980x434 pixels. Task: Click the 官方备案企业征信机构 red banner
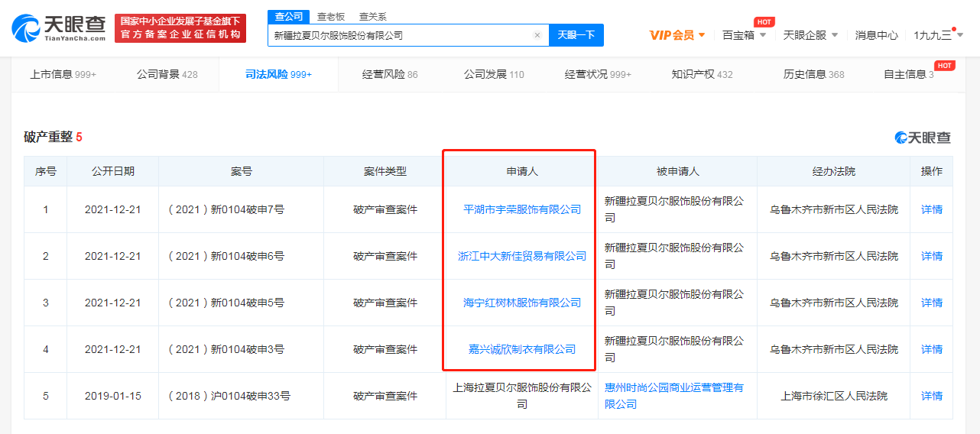180,28
